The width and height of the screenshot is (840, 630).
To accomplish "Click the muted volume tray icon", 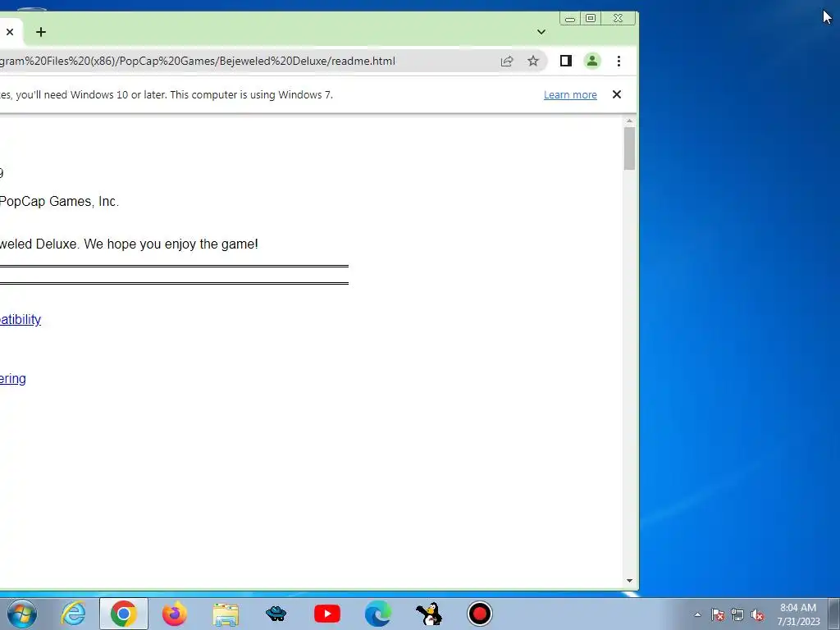I will [x=757, y=614].
